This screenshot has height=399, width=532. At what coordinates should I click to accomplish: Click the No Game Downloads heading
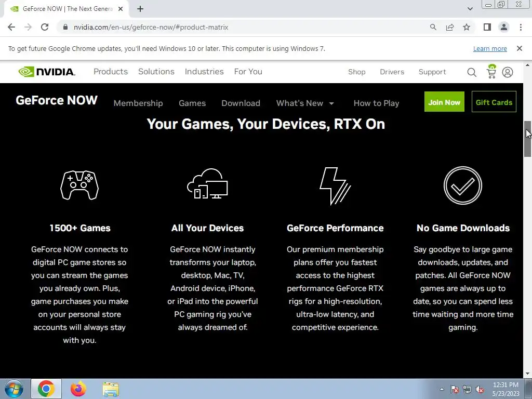coord(463,228)
